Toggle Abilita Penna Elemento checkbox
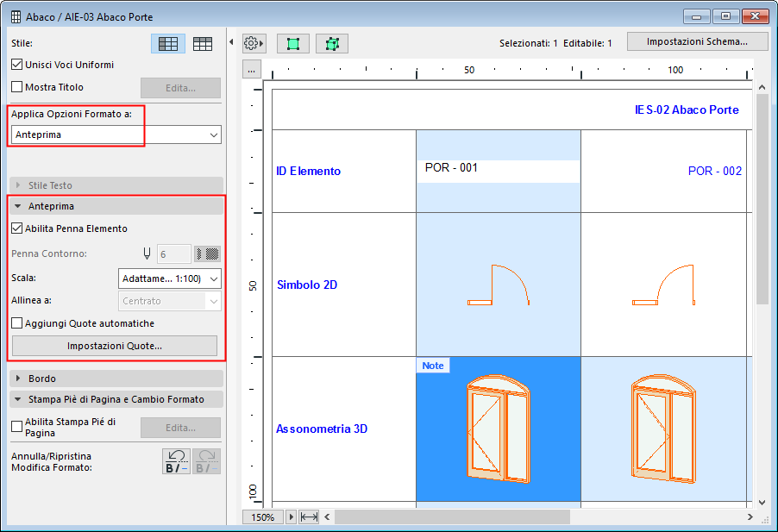Viewport: 778px width, 532px height. click(17, 228)
